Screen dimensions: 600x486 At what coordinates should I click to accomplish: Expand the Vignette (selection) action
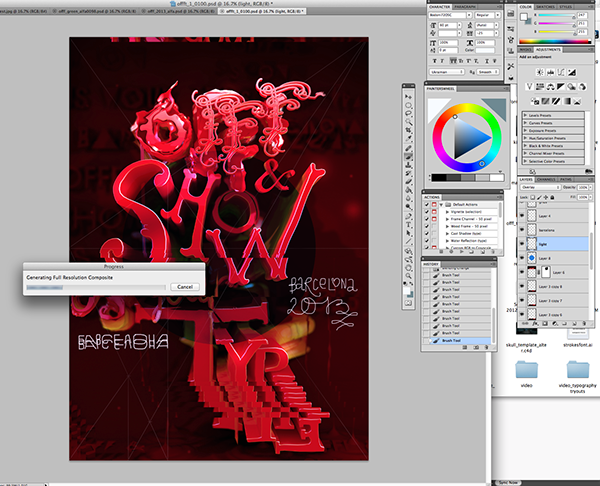point(447,212)
